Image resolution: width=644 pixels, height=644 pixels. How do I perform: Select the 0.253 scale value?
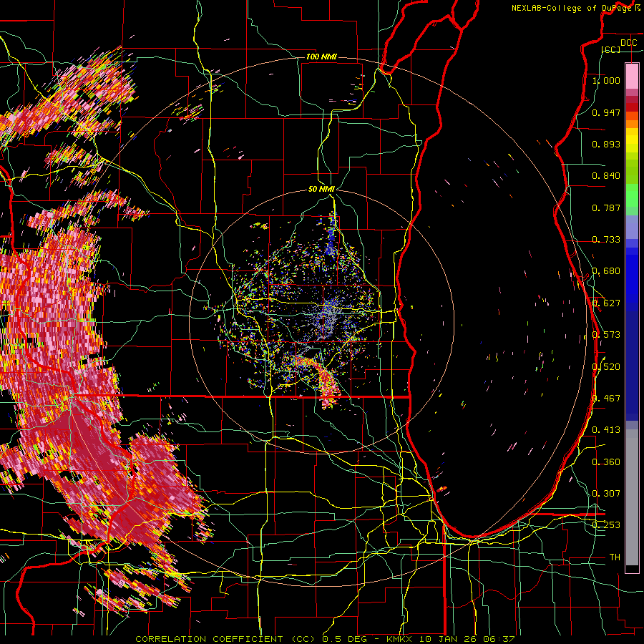(x=606, y=525)
